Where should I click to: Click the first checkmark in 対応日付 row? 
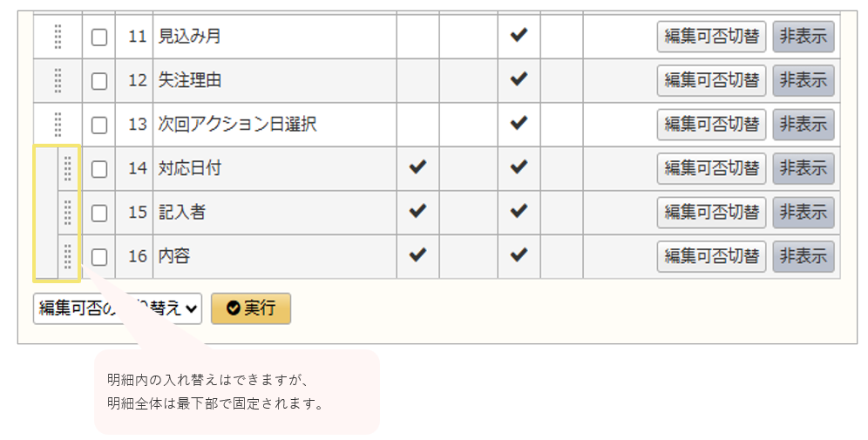tap(417, 167)
